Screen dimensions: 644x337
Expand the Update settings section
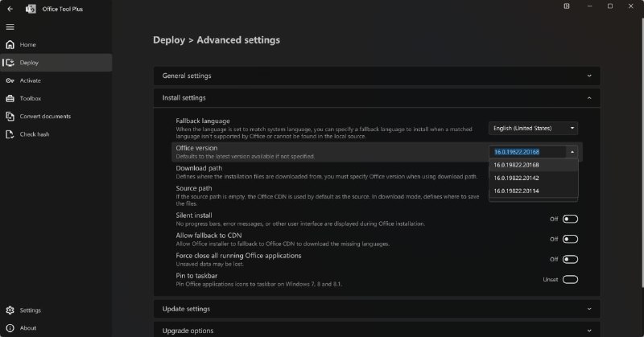pos(377,309)
